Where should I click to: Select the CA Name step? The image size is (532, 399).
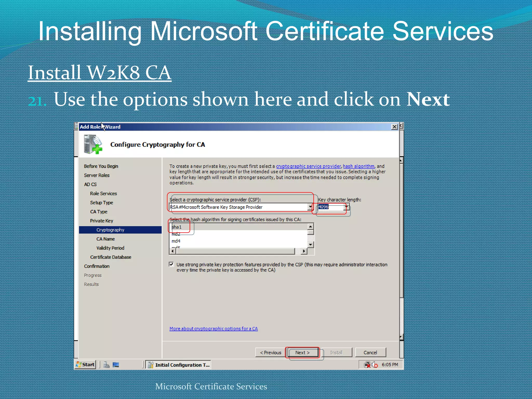[105, 239]
